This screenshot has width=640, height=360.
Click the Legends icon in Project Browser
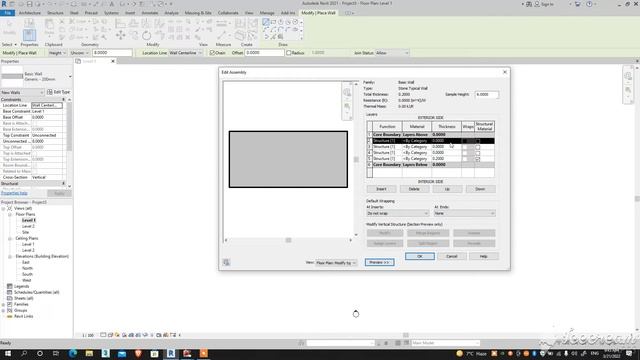click(9, 286)
